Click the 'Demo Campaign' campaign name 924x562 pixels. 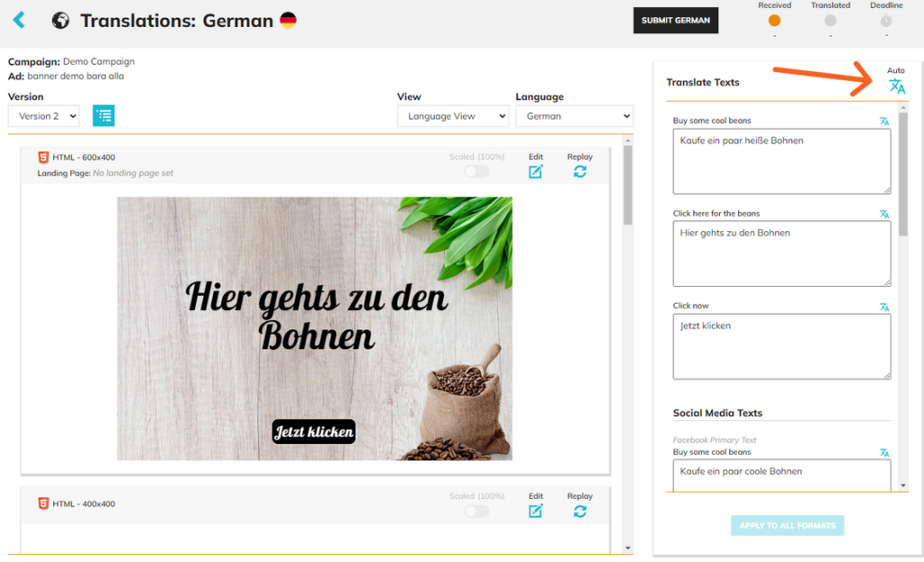(98, 61)
